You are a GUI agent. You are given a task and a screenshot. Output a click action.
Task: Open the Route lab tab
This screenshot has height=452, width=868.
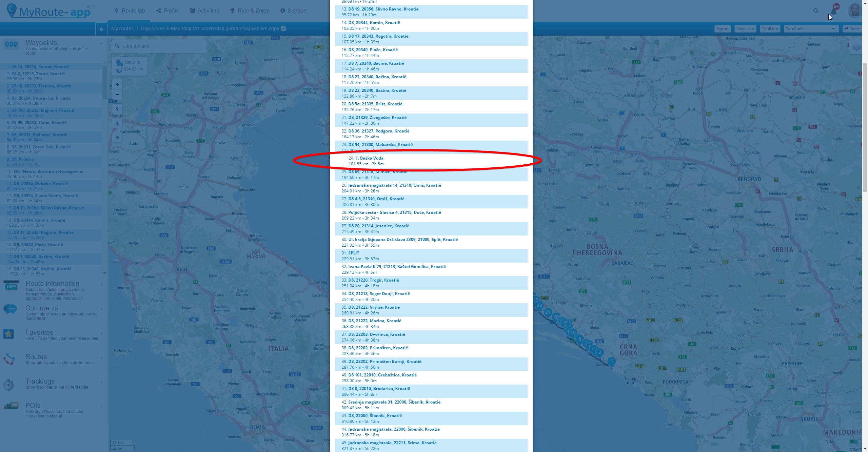click(x=130, y=11)
